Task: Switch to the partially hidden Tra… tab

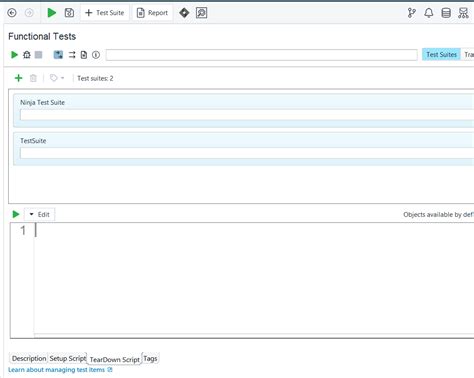Action: click(x=468, y=55)
